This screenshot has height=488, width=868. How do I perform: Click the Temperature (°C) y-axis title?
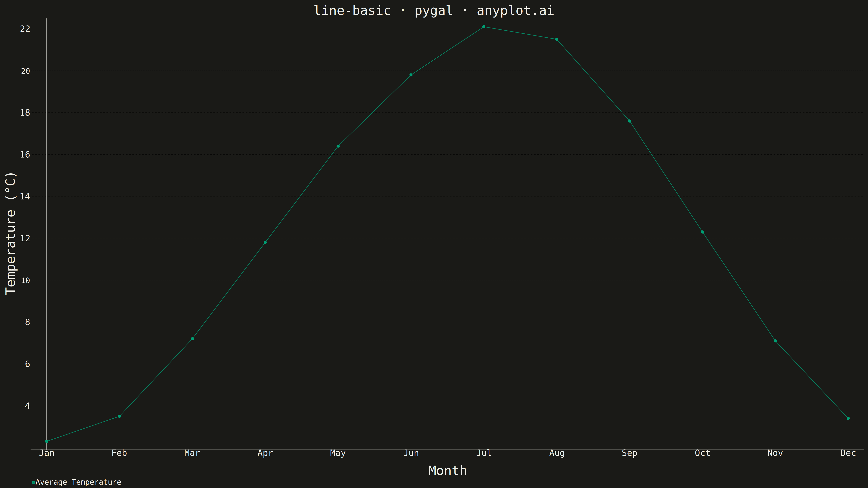(x=11, y=233)
